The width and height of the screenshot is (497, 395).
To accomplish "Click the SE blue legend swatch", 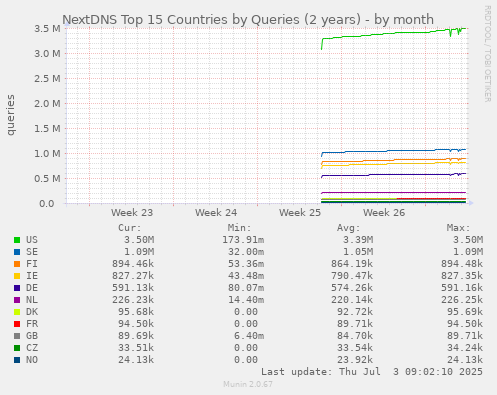I will 17,252.
